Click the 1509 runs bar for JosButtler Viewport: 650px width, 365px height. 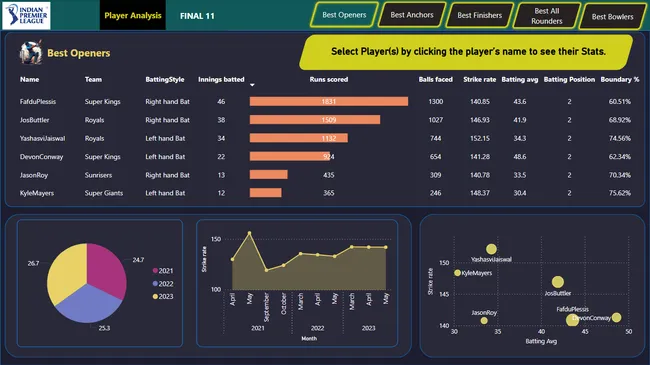pyautogui.click(x=315, y=120)
